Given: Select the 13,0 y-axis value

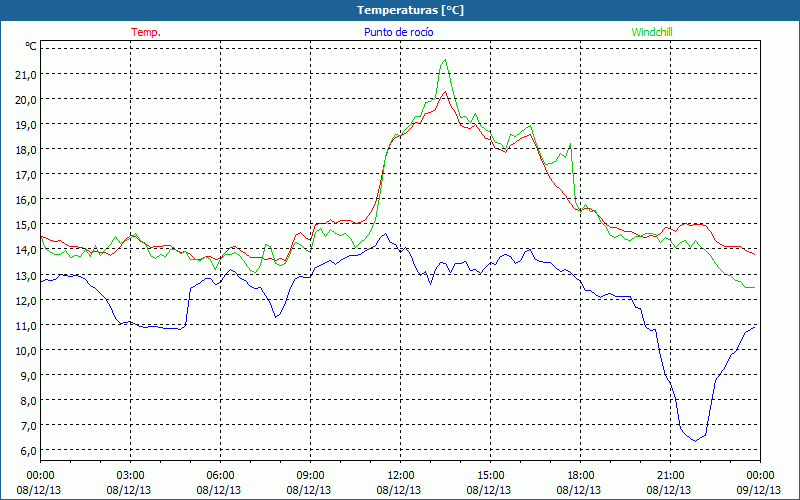Looking at the screenshot, I should click(x=26, y=276).
